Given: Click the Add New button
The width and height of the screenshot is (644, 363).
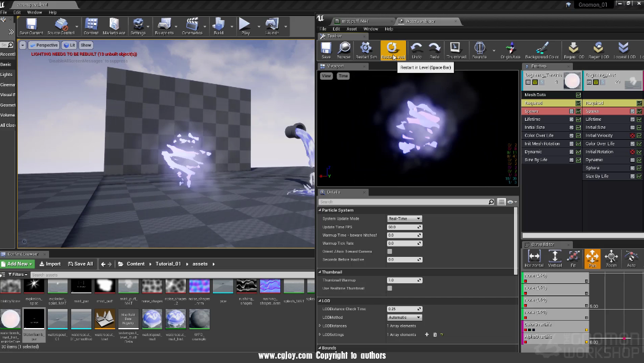Looking at the screenshot, I should click(x=17, y=264).
